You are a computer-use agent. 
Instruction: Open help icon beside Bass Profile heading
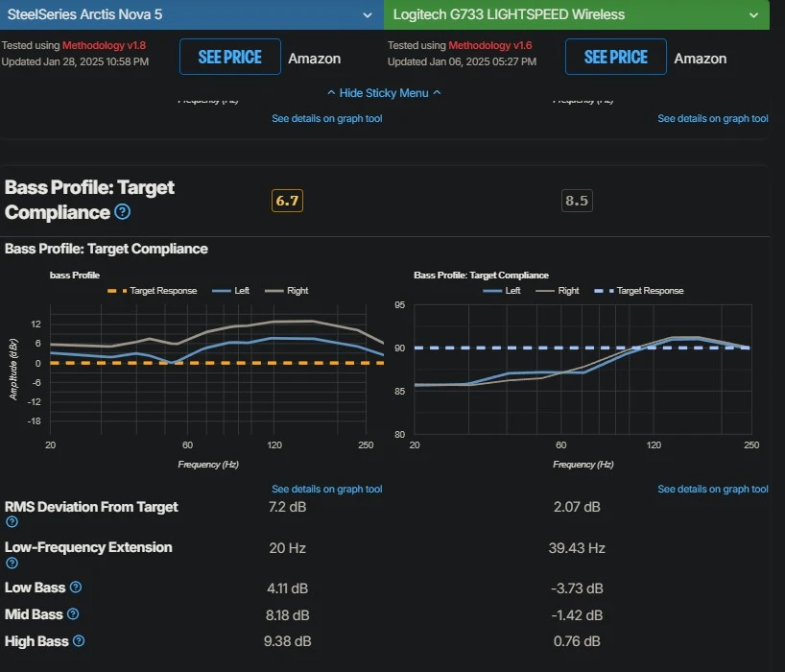click(x=122, y=212)
